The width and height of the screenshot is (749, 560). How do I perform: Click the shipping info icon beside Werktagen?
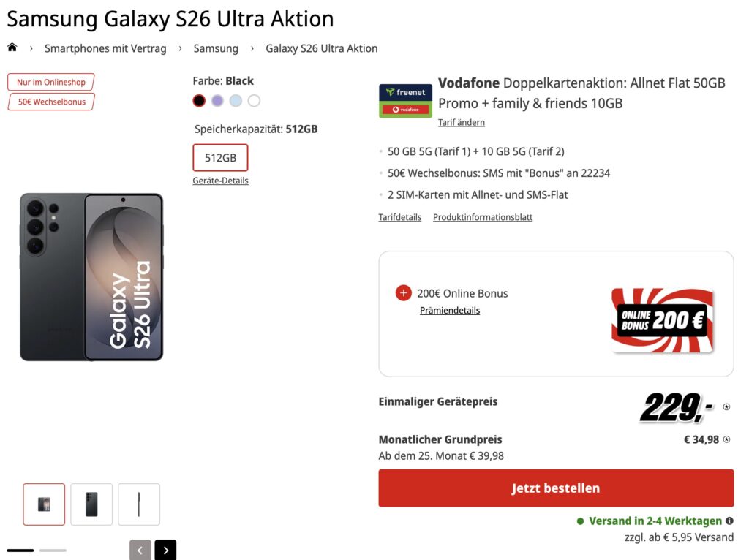pos(729,521)
